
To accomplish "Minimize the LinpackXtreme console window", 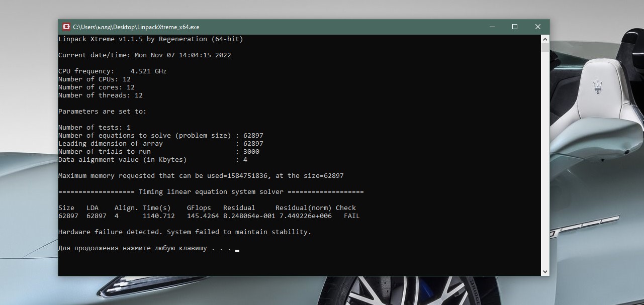I will click(492, 27).
